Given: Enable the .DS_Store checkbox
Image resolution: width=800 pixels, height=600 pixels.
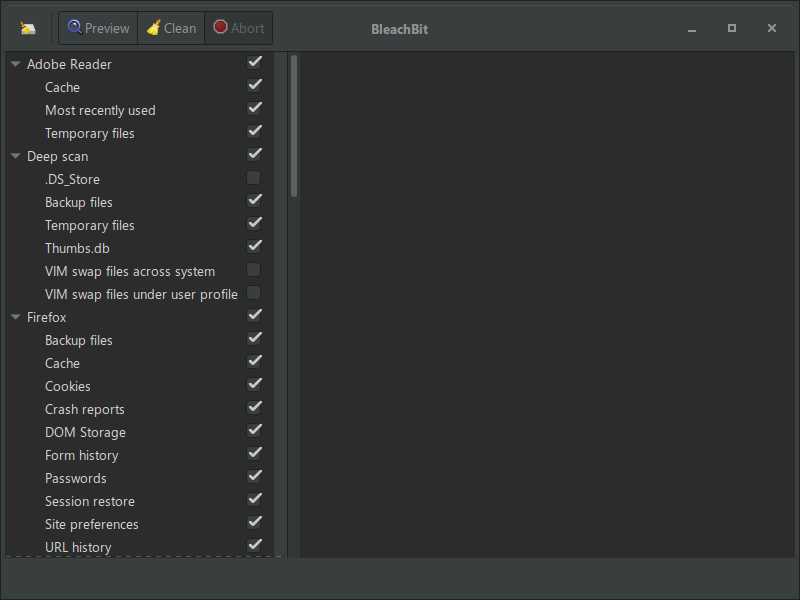Looking at the screenshot, I should tap(254, 178).
